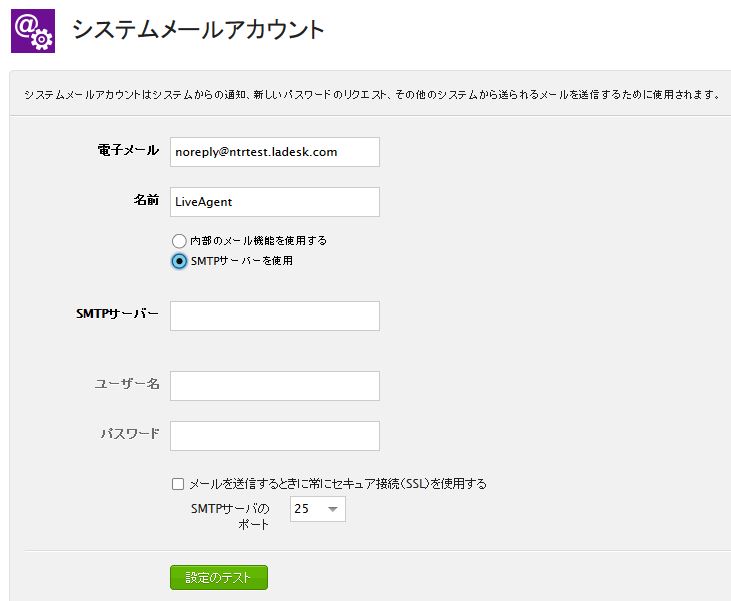The width and height of the screenshot is (731, 601).
Task: Click the purple system mail account icon
Action: pyautogui.click(x=33, y=31)
